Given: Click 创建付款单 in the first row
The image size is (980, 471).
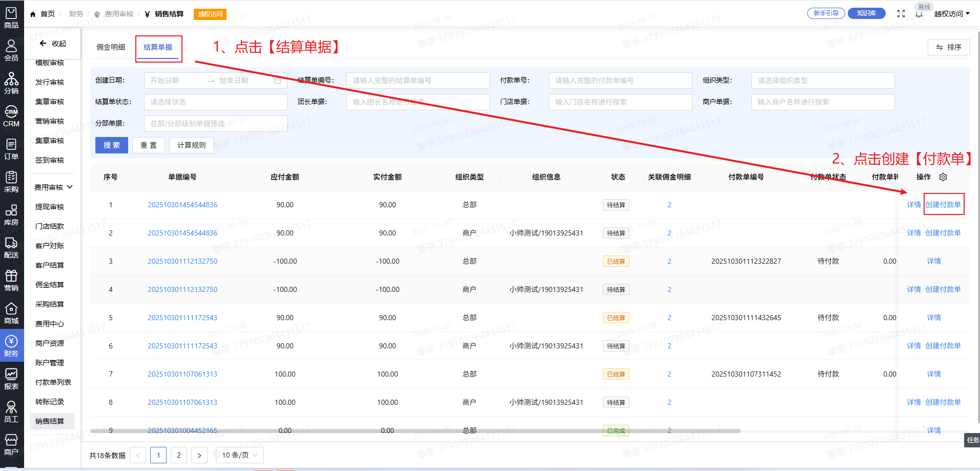Looking at the screenshot, I should 943,204.
